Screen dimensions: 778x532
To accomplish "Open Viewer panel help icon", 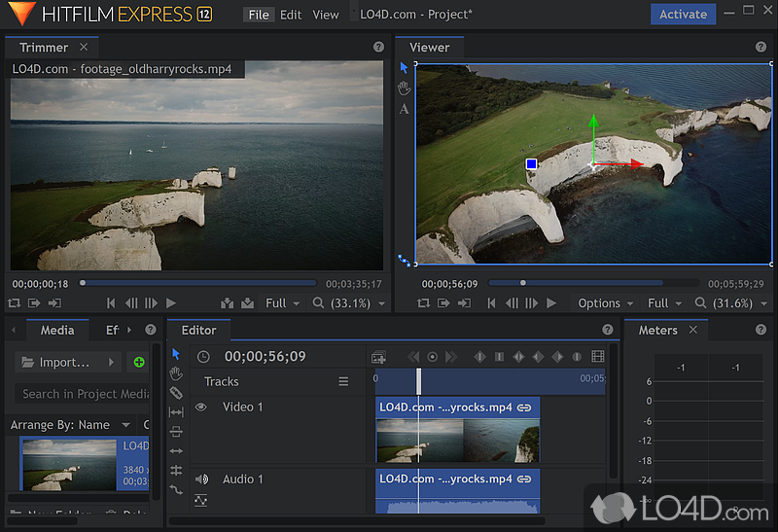I will (760, 47).
